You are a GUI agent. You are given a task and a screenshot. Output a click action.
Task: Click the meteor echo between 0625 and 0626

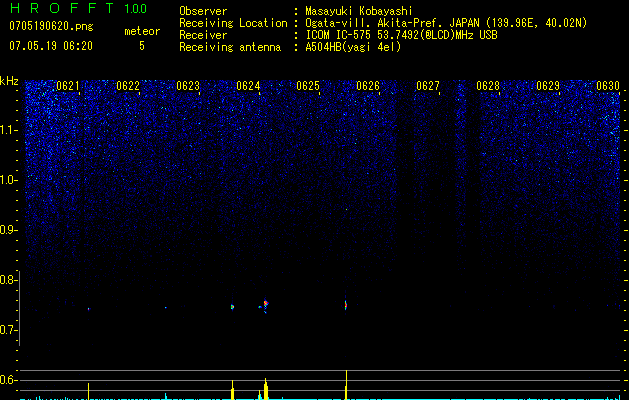(x=345, y=305)
